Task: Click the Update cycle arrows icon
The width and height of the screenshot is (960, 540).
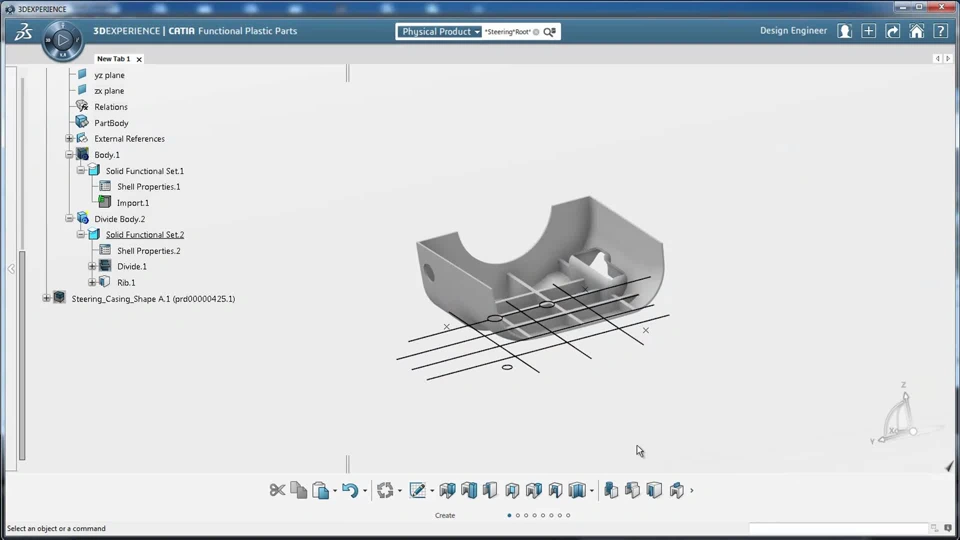Action: [385, 490]
